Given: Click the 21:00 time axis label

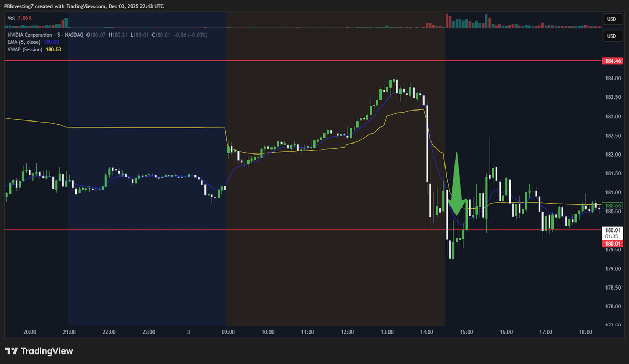Looking at the screenshot, I should pos(69,332).
